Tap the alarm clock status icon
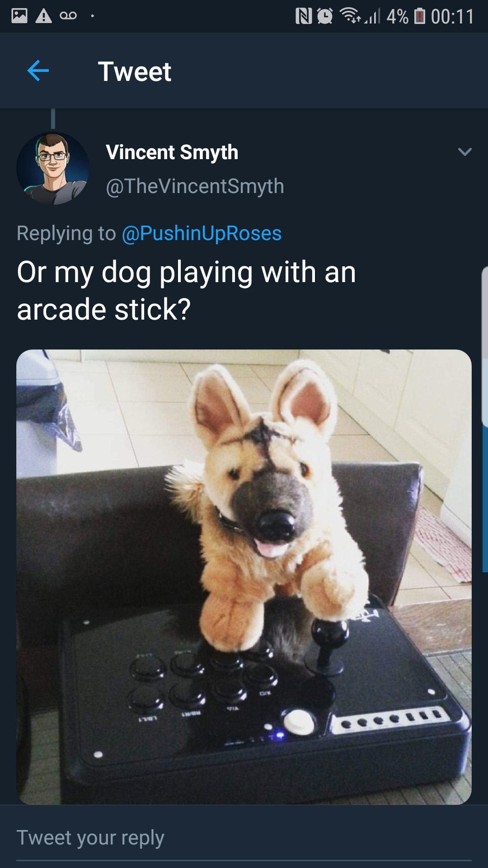The image size is (488, 868). tap(325, 16)
